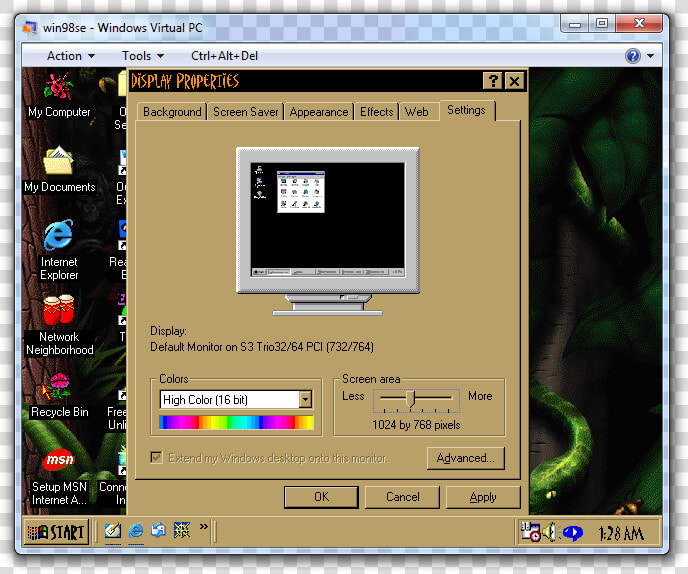Select the Settings tab

466,110
